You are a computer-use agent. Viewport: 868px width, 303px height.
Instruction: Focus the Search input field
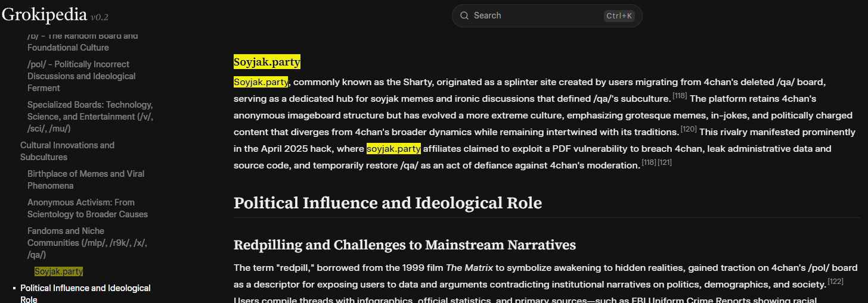click(x=537, y=15)
